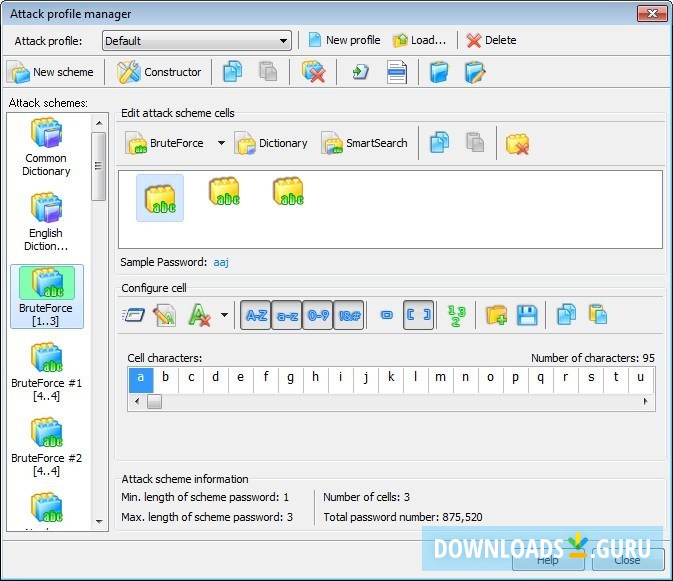Image resolution: width=673 pixels, height=581 pixels.
Task: Click the edit scheme pencil icon
Action: pyautogui.click(x=475, y=72)
